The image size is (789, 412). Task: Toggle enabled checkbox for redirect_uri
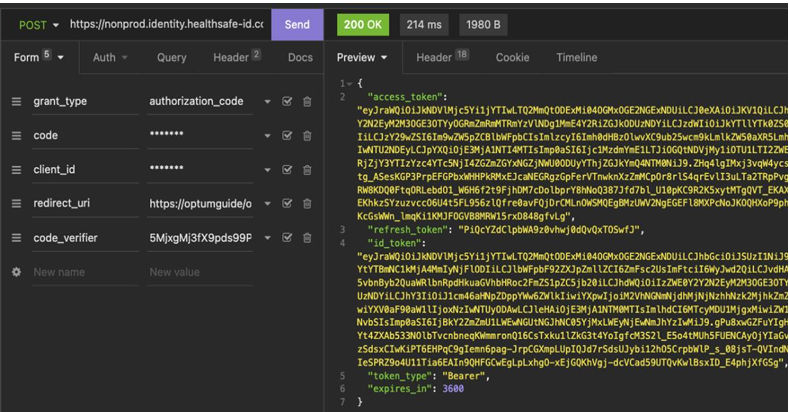click(x=287, y=204)
